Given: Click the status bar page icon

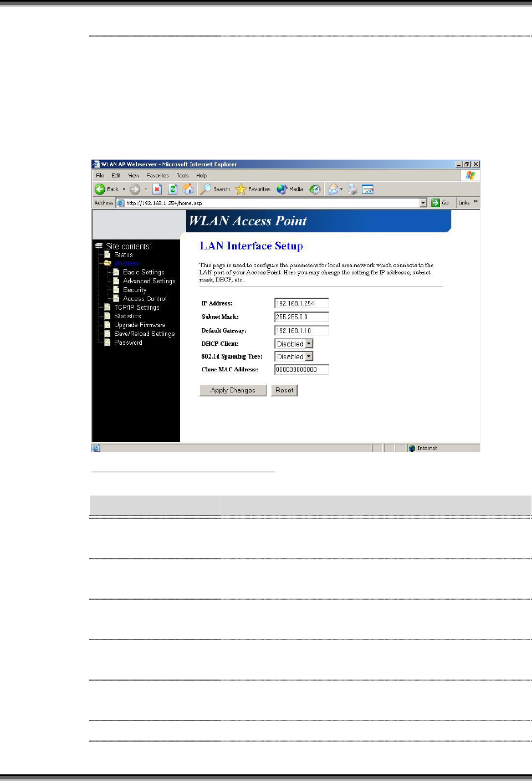Looking at the screenshot, I should click(x=96, y=448).
